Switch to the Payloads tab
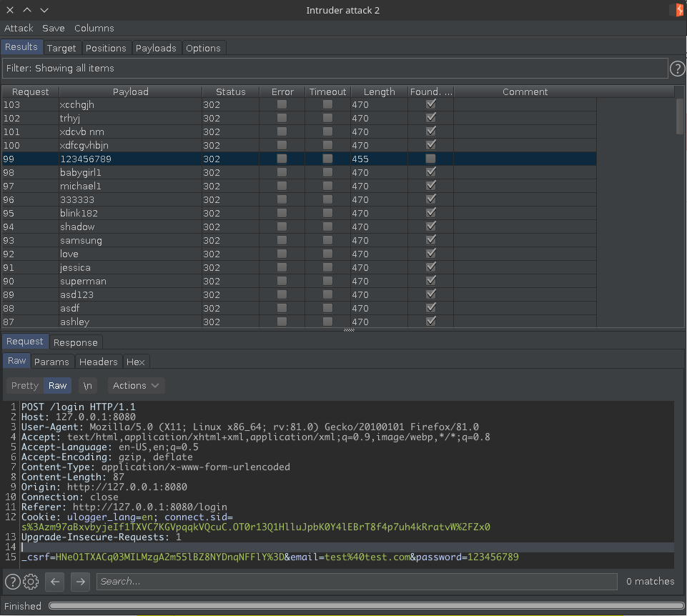The width and height of the screenshot is (687, 616). click(156, 48)
